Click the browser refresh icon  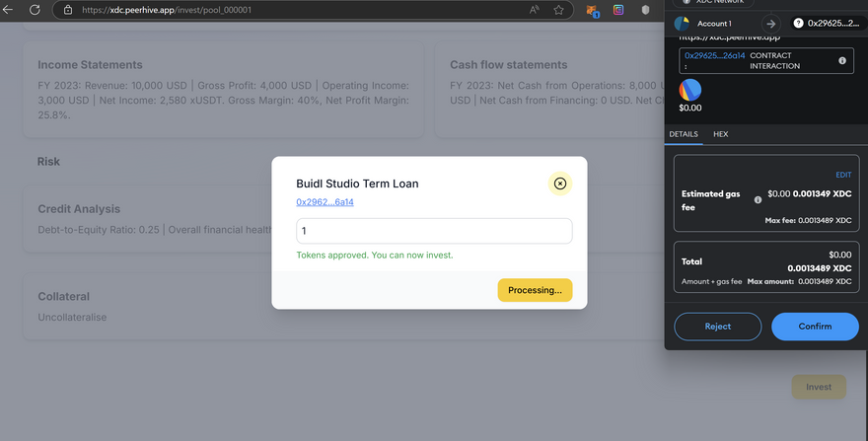35,10
